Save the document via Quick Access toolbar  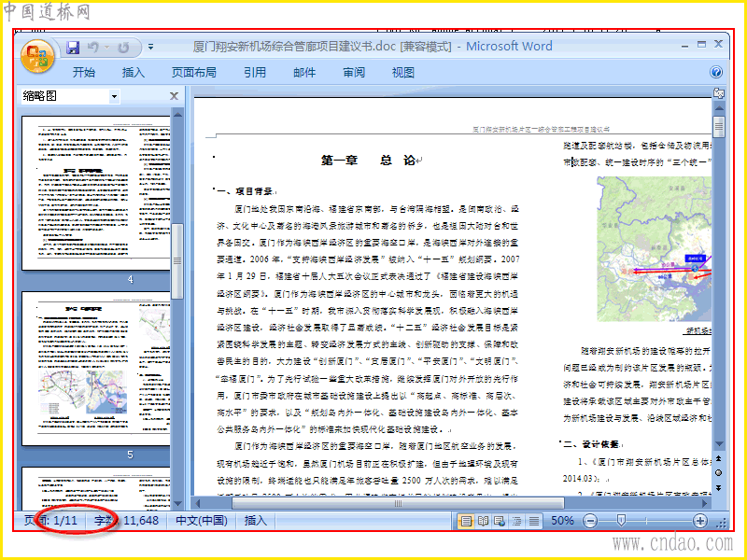73,48
